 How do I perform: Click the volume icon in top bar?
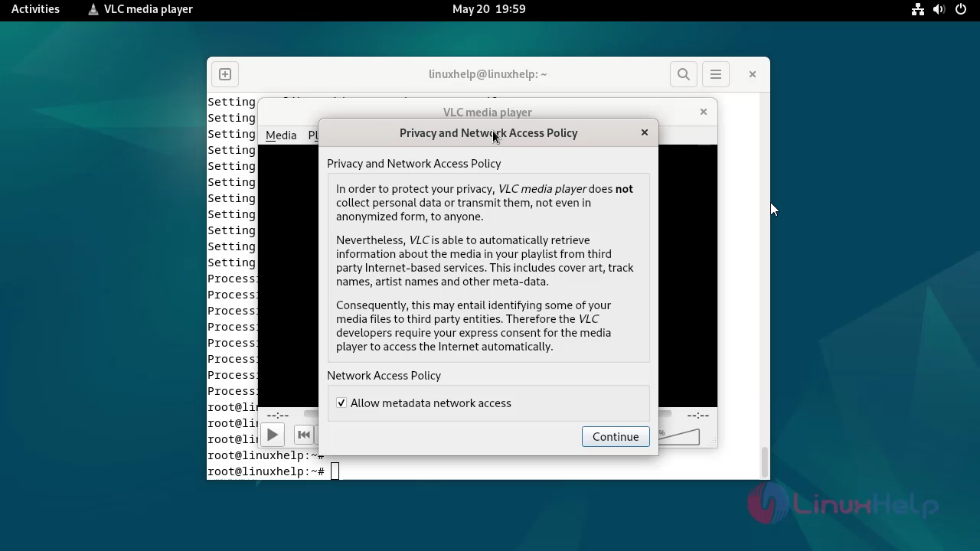pyautogui.click(x=939, y=9)
